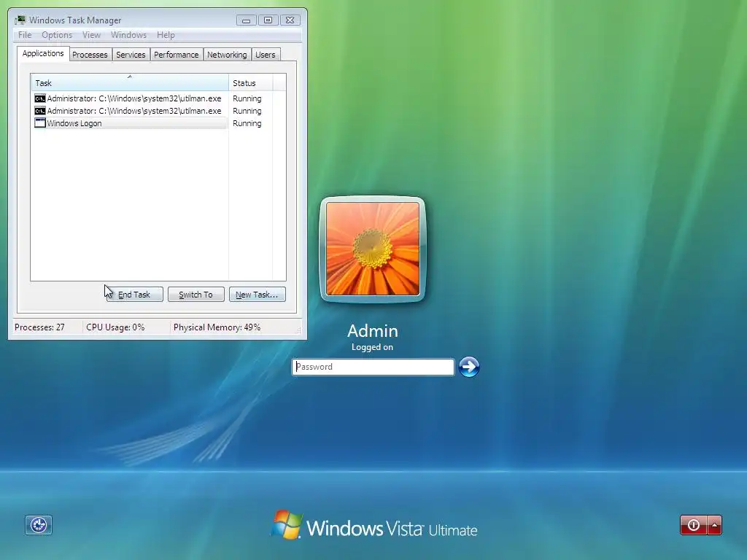Click Processes: 27 in status bar
747x560 pixels.
[x=39, y=327]
